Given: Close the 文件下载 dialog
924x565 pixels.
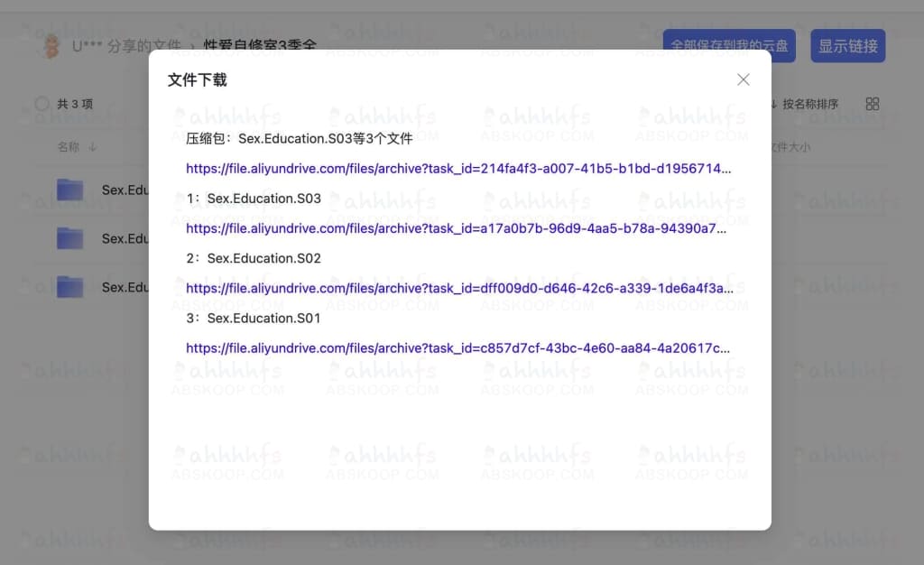Looking at the screenshot, I should (x=744, y=79).
